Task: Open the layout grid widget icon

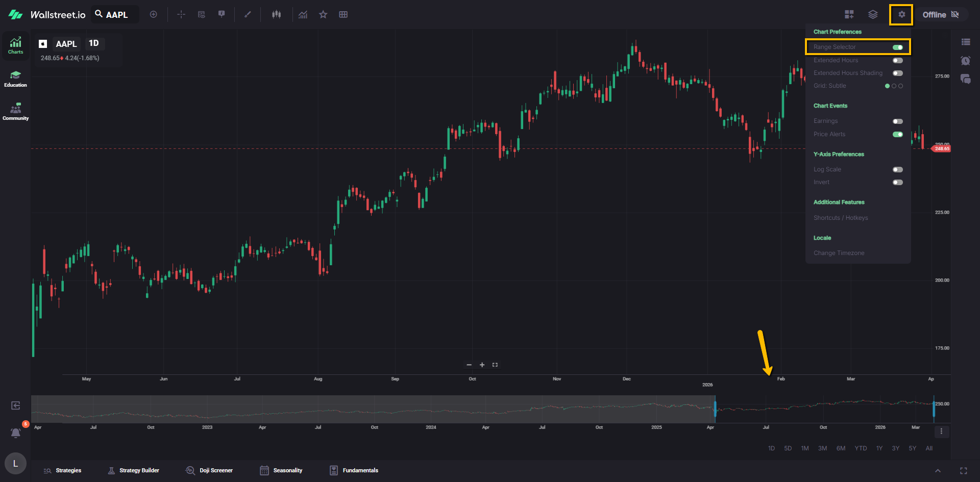Action: (849, 15)
